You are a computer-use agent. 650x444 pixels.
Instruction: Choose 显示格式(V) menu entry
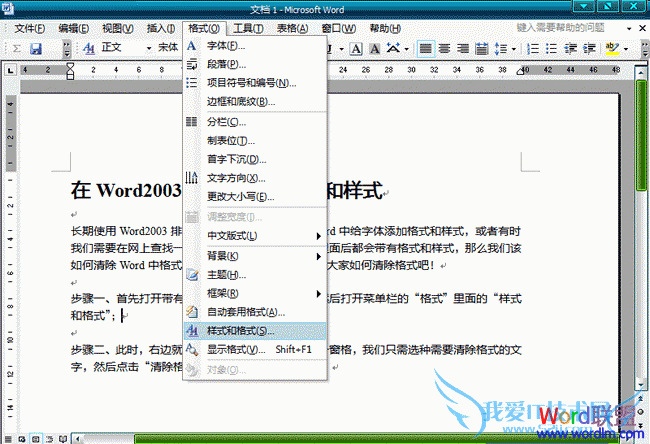click(x=255, y=349)
